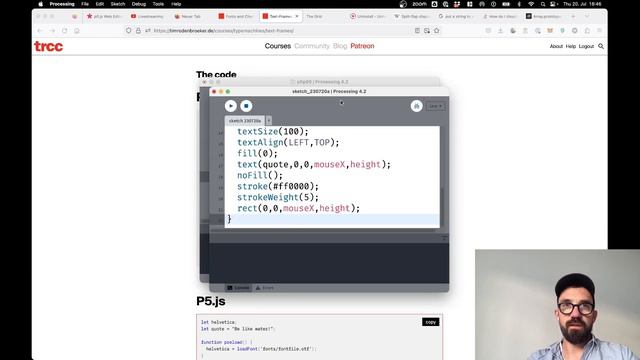Open the site search magnifier icon
This screenshot has height=360, width=640.
[x=601, y=46]
